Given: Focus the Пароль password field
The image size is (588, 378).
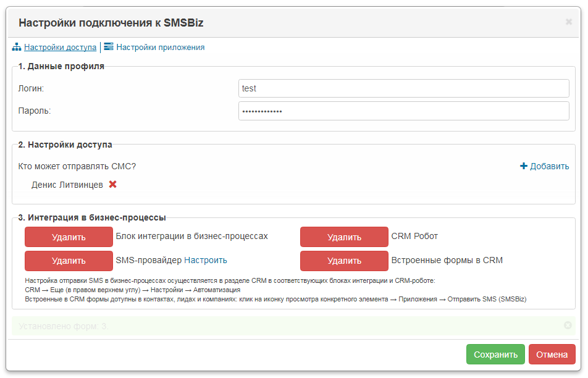Looking at the screenshot, I should tap(404, 111).
